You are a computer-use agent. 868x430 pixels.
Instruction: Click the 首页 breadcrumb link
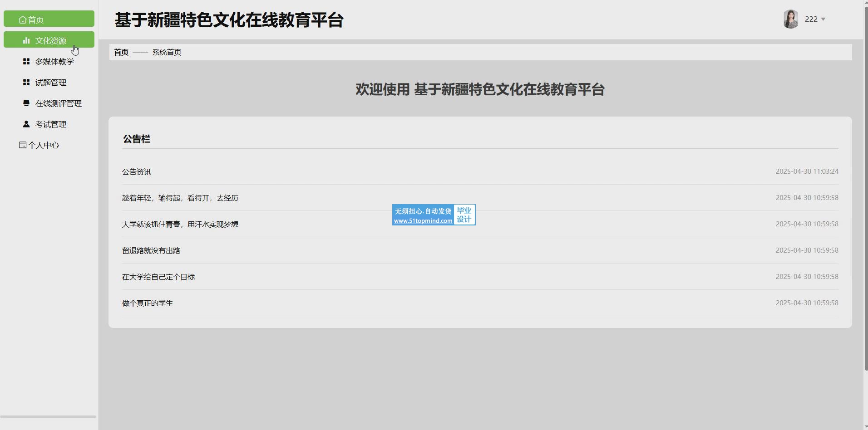(x=121, y=52)
